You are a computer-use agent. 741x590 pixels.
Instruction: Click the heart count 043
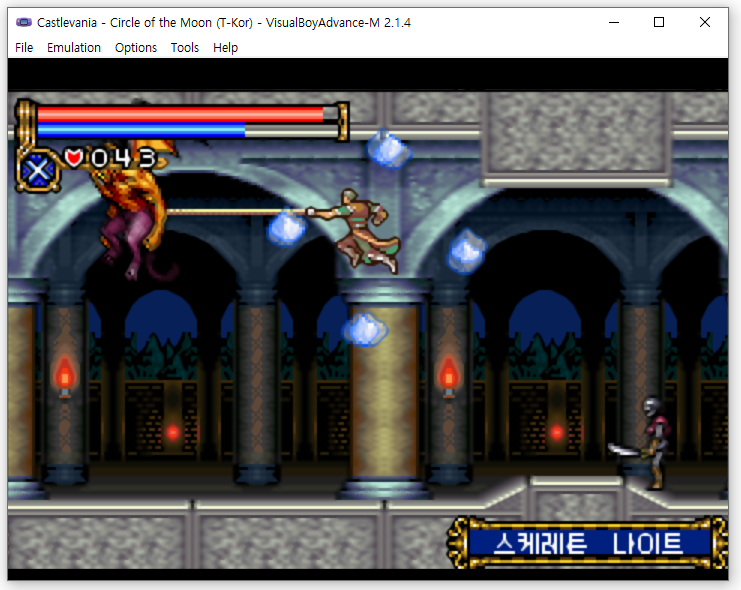pyautogui.click(x=123, y=158)
